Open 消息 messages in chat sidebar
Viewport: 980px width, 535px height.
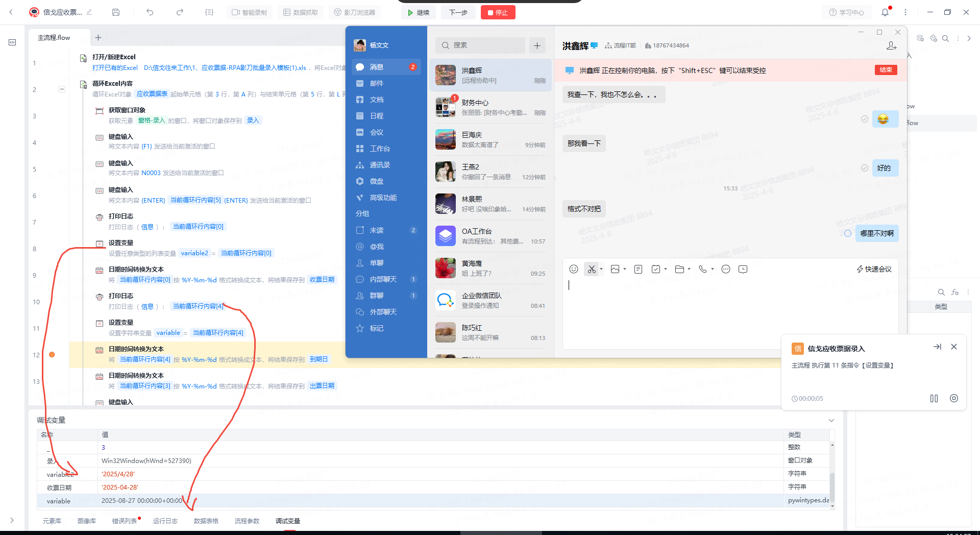point(386,67)
